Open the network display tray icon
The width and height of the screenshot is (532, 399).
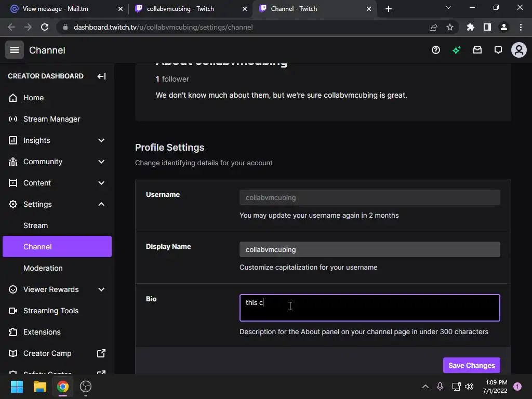point(456,387)
